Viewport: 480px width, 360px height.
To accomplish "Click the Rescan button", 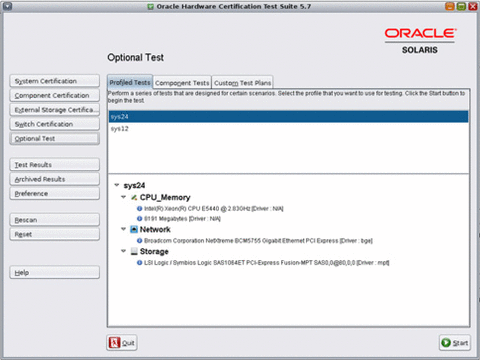I will click(x=55, y=220).
